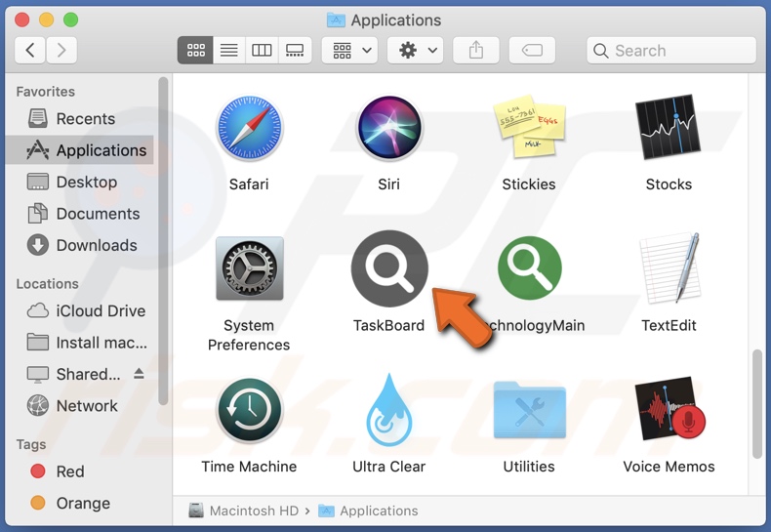The width and height of the screenshot is (771, 532).
Task: Open Install mac... volume in sidebar
Action: pos(81,343)
